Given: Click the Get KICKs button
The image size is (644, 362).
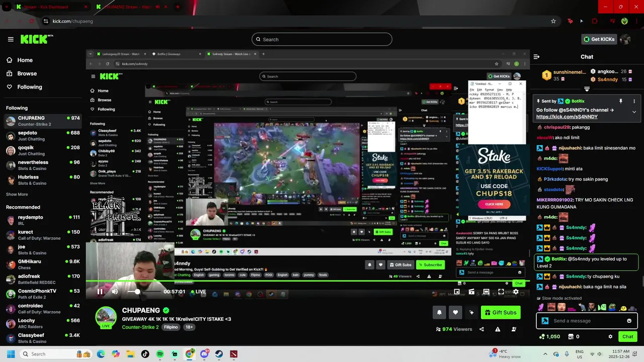Looking at the screenshot, I should coord(599,39).
